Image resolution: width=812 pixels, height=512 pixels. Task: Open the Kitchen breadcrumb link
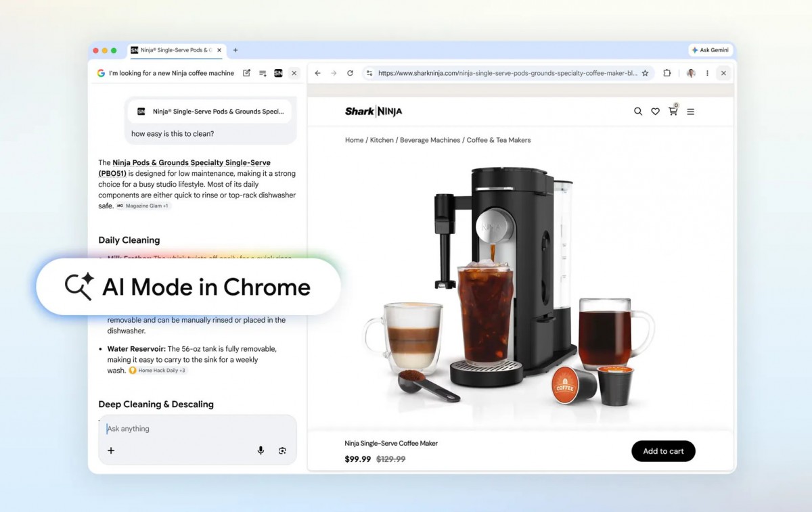(x=382, y=140)
